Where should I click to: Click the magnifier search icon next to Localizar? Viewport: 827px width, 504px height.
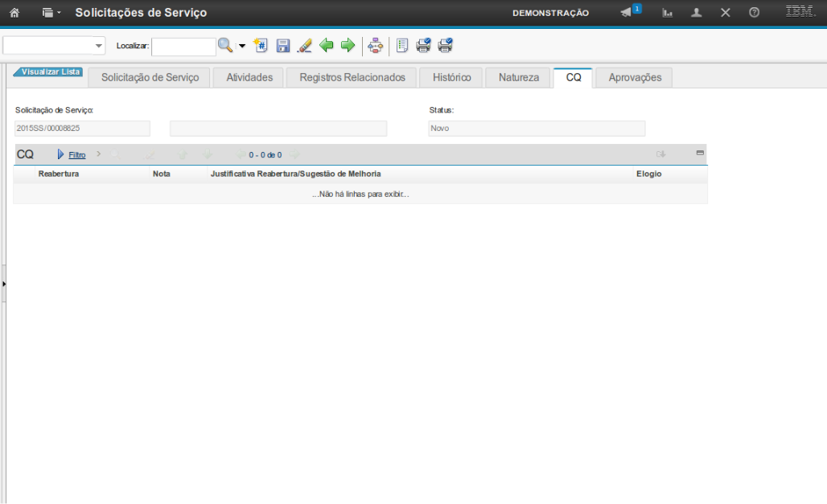pos(225,46)
